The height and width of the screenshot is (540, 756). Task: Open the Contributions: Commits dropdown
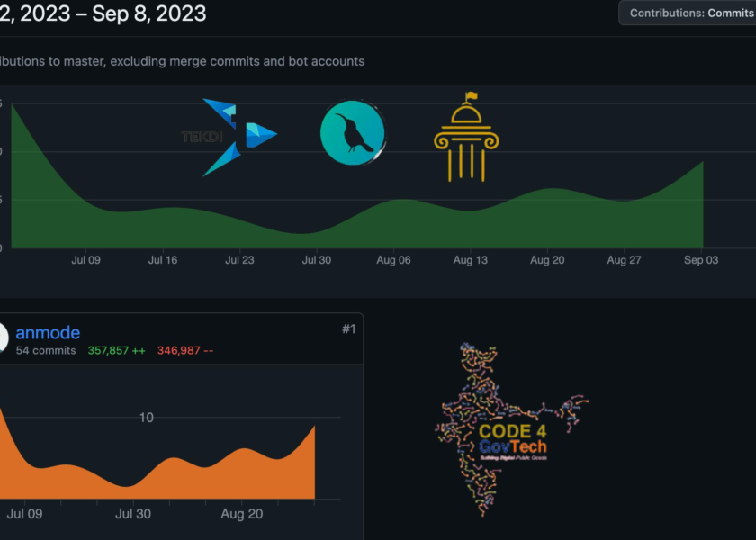(x=689, y=13)
